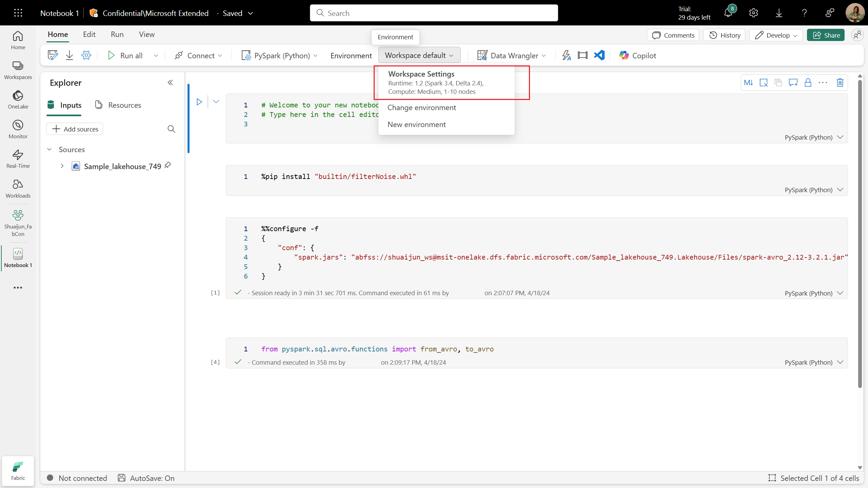Select the VS Code icon

[600, 56]
